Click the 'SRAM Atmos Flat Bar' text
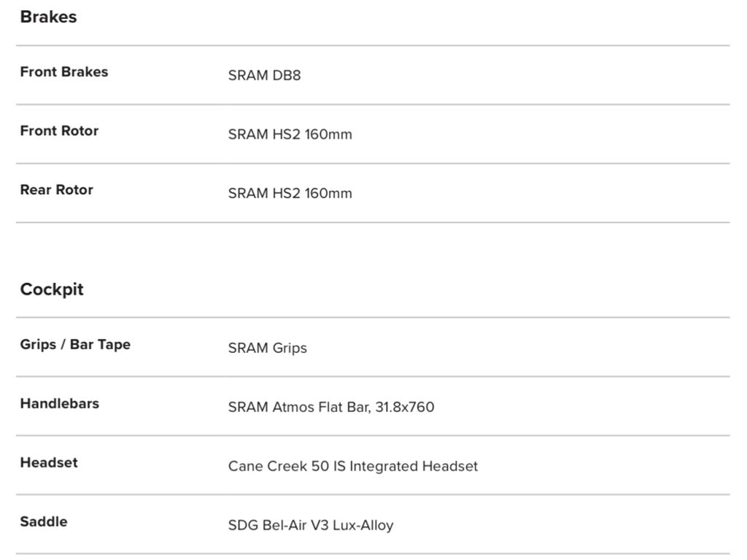The image size is (747, 560). click(298, 408)
